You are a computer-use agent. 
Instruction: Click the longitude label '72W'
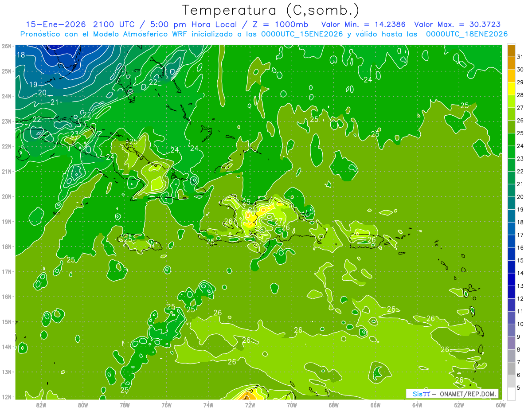(x=250, y=405)
